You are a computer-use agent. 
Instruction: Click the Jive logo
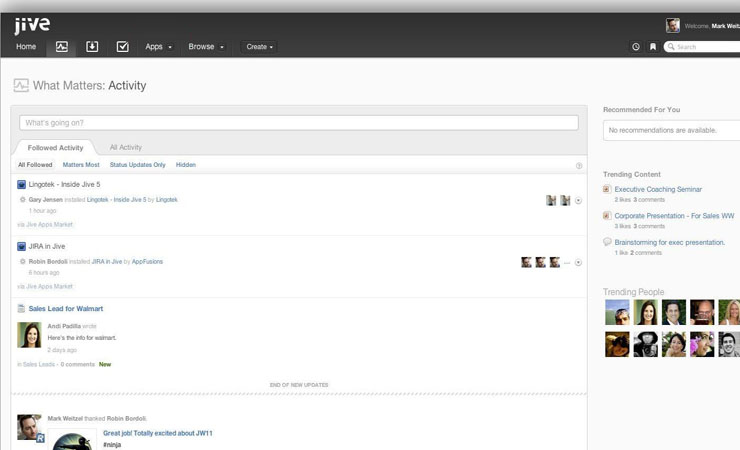[x=32, y=25]
